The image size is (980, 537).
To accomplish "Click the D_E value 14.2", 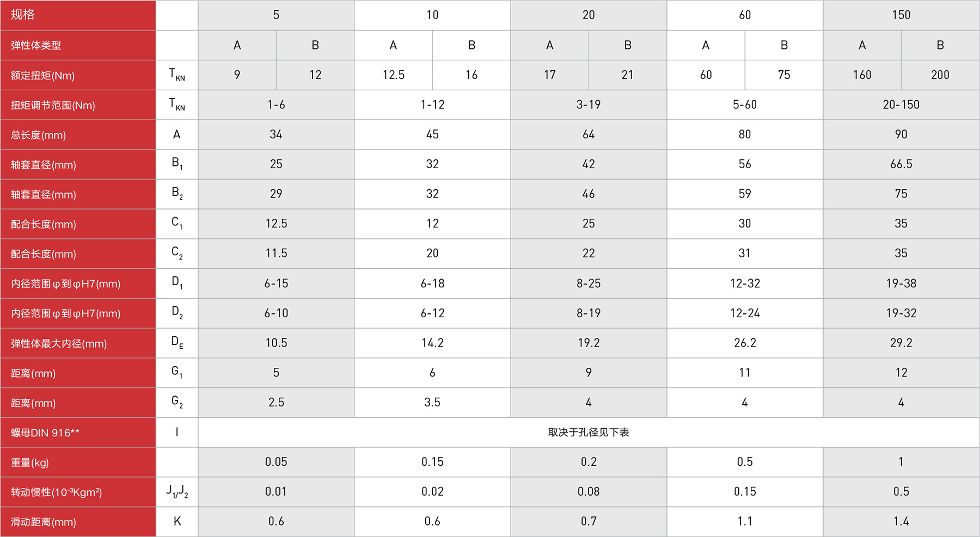I will (432, 343).
